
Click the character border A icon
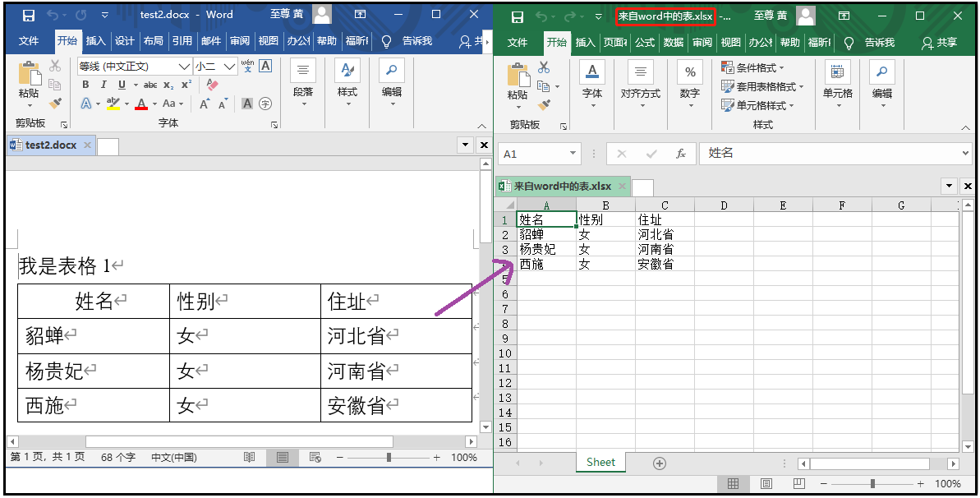265,66
